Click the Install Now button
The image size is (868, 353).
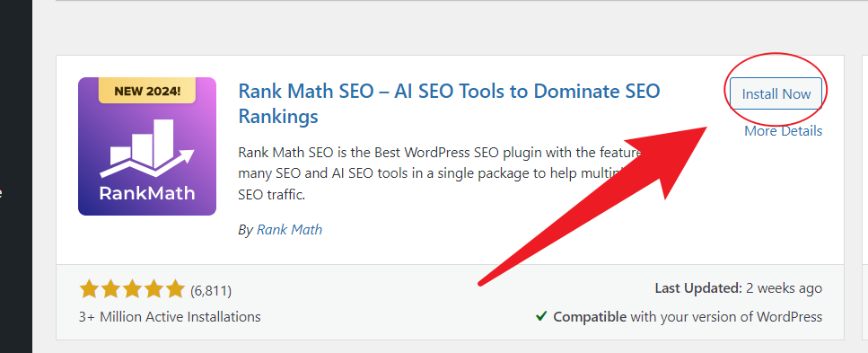(776, 93)
